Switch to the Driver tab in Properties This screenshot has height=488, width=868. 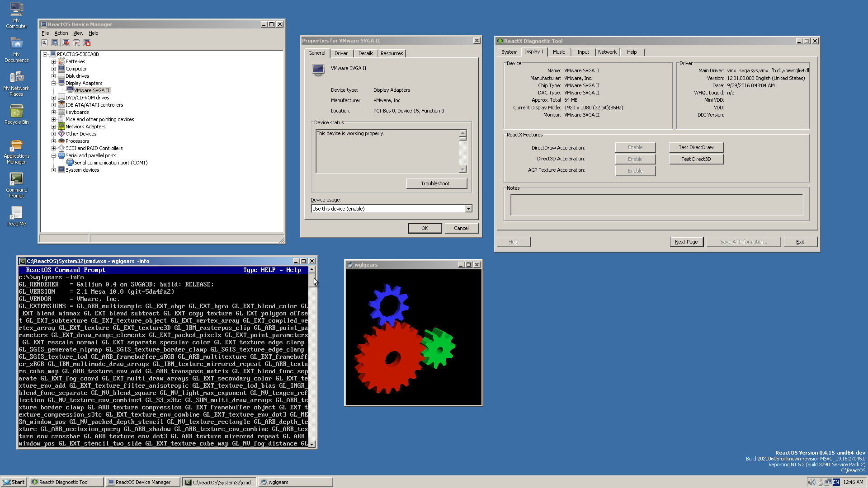tap(341, 53)
